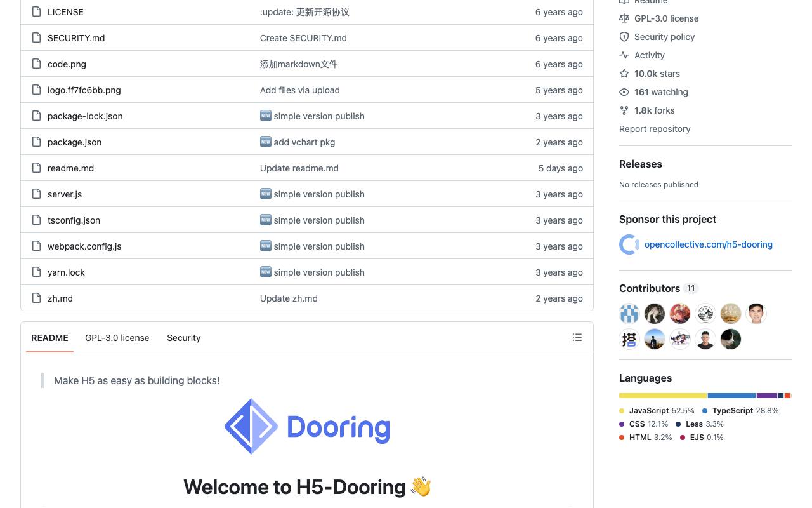Screen dimensions: 812x508
Task: Open the 'Update readme.md' commit message
Action: point(299,168)
